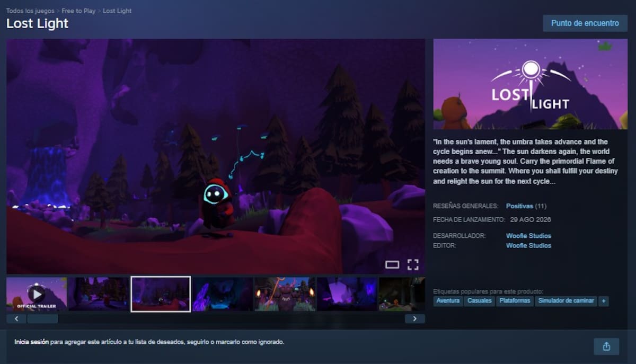The width and height of the screenshot is (636, 364).
Task: Click the Inicia sesión link
Action: pos(31,342)
